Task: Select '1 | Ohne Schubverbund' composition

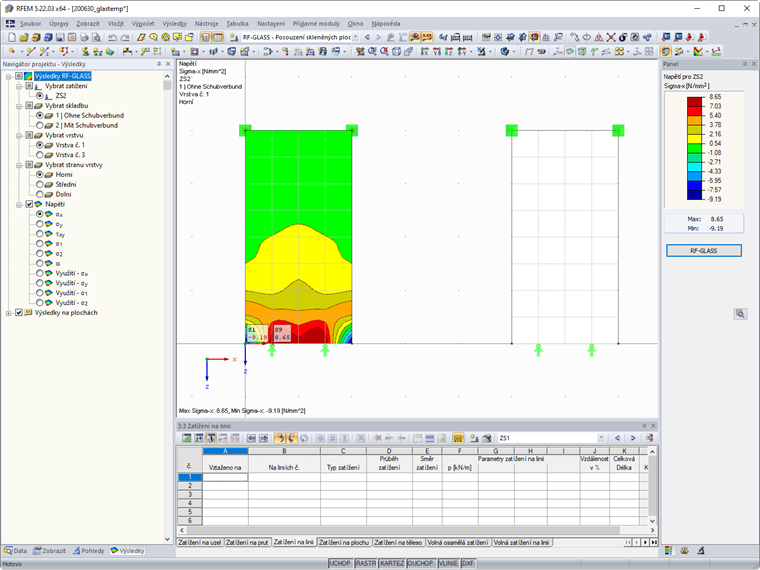Action: pos(40,115)
